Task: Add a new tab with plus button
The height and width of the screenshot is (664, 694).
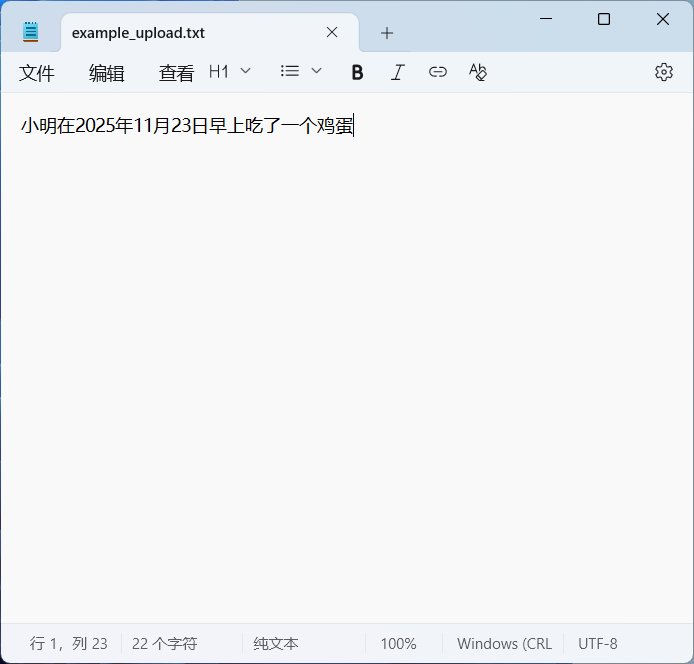Action: point(387,33)
